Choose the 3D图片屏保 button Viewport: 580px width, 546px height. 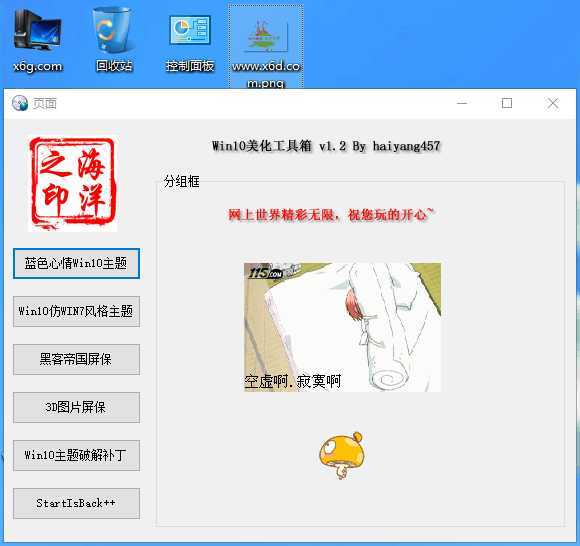pyautogui.click(x=76, y=407)
